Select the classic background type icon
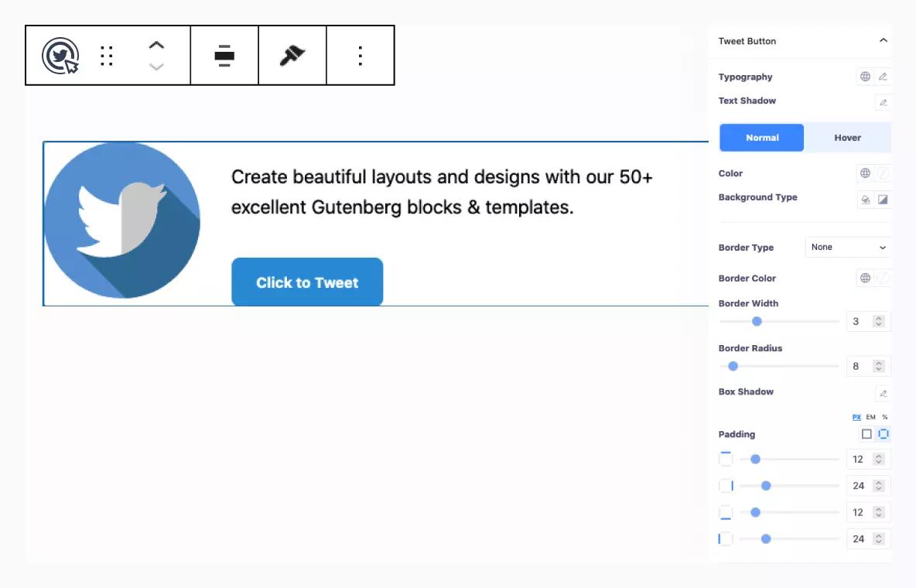Image resolution: width=916 pixels, height=588 pixels. click(x=866, y=200)
